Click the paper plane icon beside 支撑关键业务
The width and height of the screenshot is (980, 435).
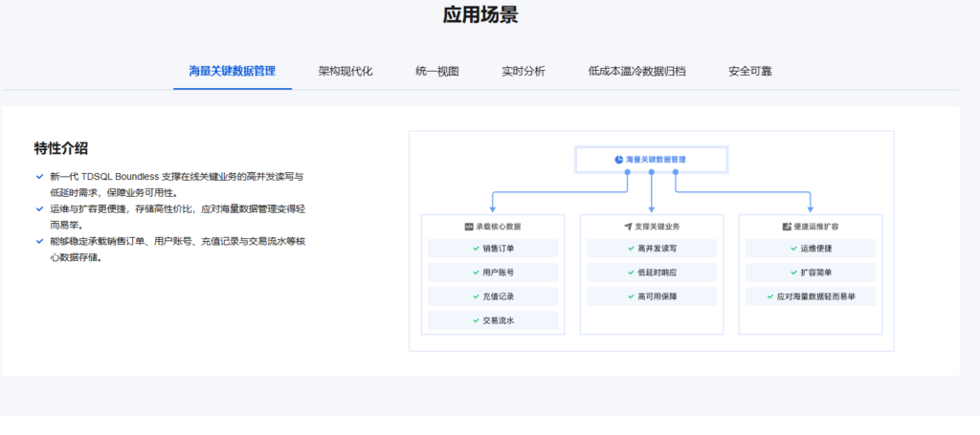click(x=628, y=227)
